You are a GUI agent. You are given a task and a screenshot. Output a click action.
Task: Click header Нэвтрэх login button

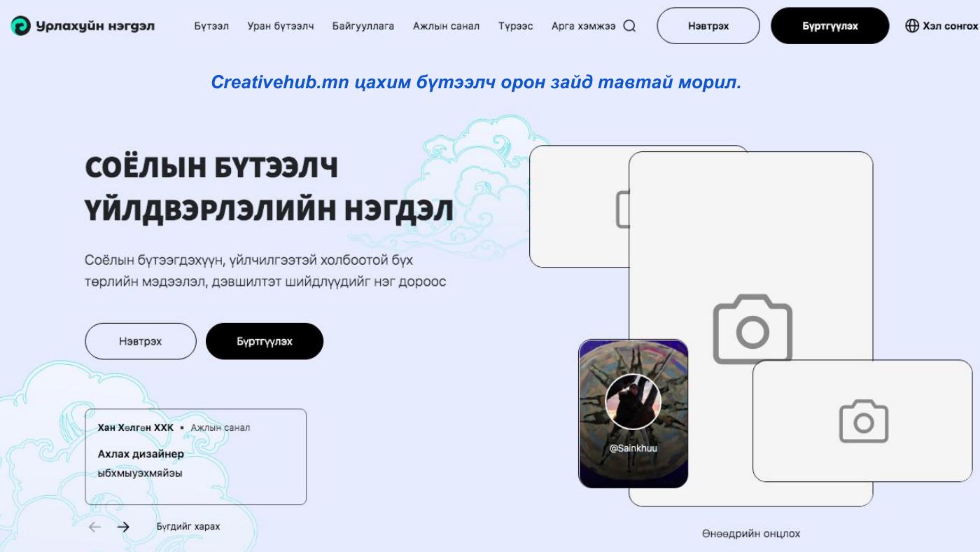[x=708, y=26]
